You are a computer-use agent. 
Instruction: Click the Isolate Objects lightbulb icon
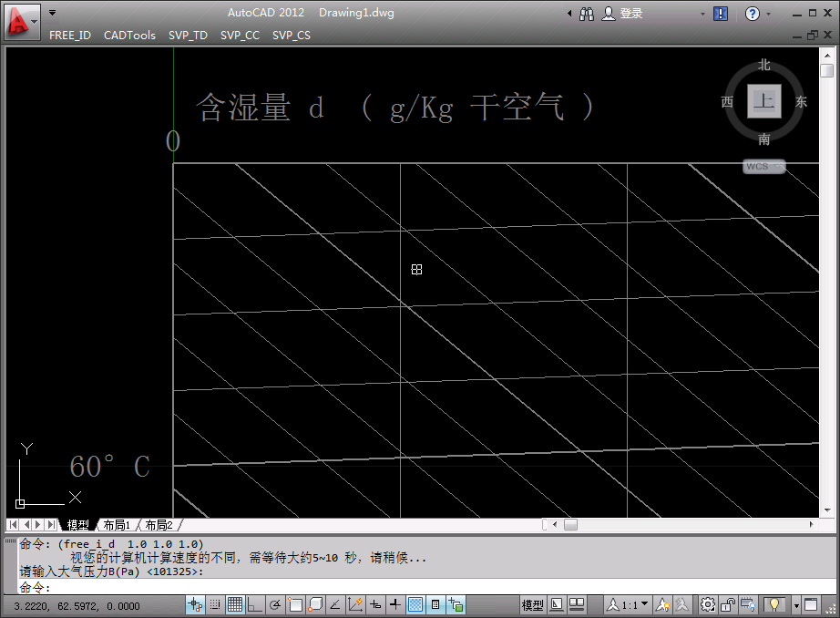[x=773, y=605]
